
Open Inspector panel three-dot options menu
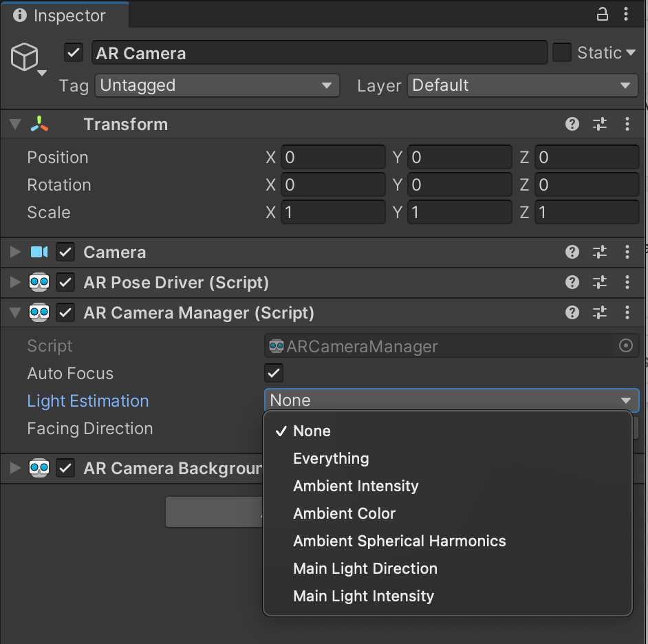(x=627, y=14)
